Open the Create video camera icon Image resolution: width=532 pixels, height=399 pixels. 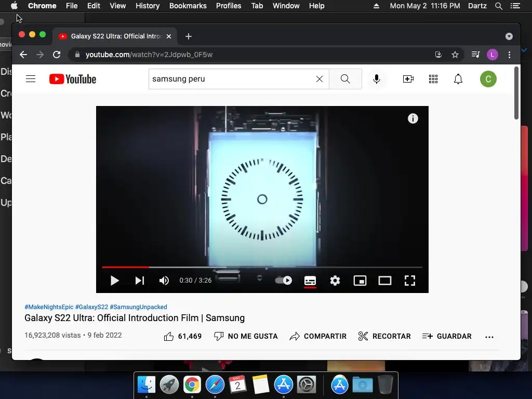[408, 79]
